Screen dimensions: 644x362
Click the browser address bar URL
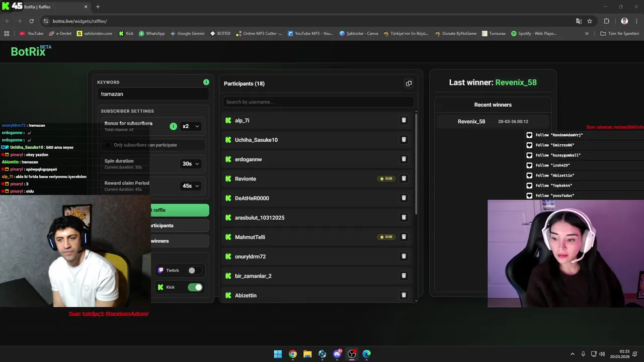(x=79, y=21)
